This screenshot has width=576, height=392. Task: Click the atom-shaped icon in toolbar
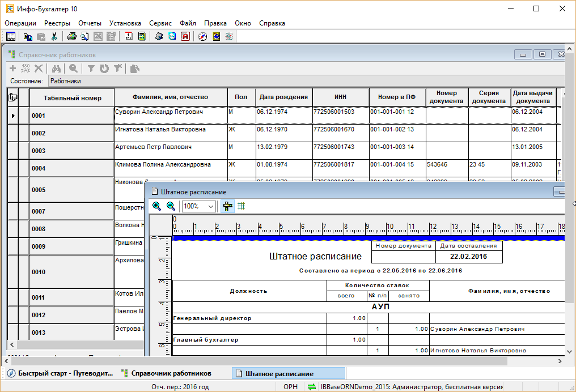(229, 36)
